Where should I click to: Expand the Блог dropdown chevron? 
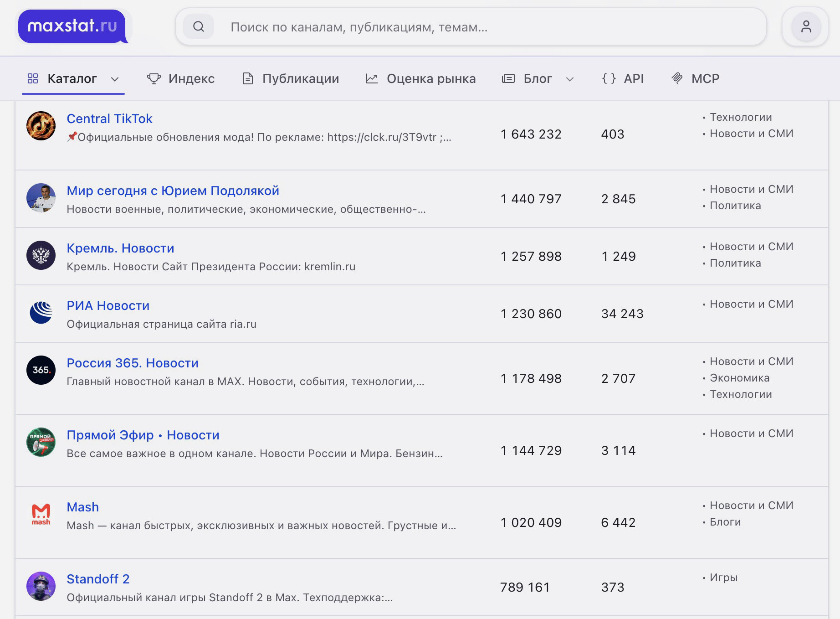569,79
